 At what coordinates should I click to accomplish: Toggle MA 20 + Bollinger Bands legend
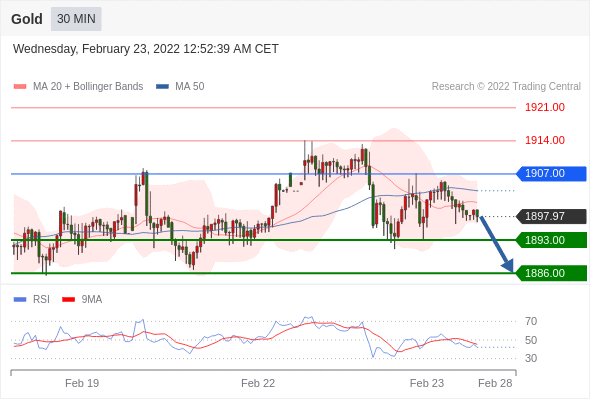tap(78, 87)
